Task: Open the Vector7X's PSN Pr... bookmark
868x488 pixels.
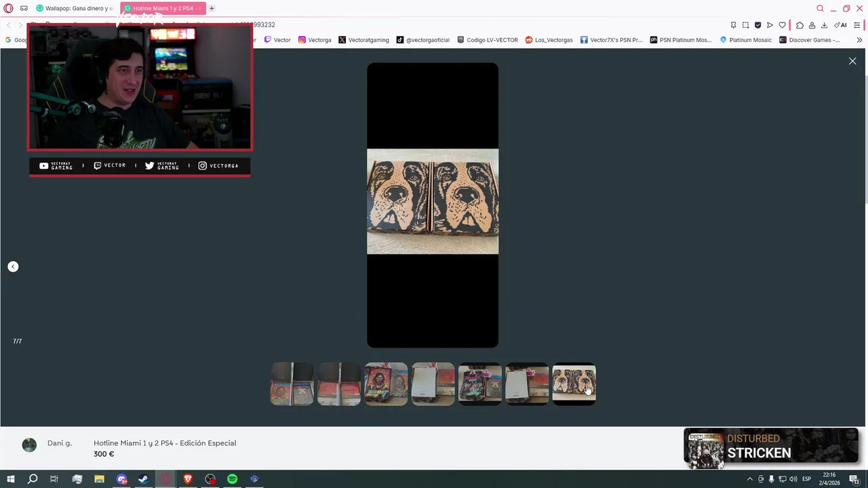Action: click(611, 40)
